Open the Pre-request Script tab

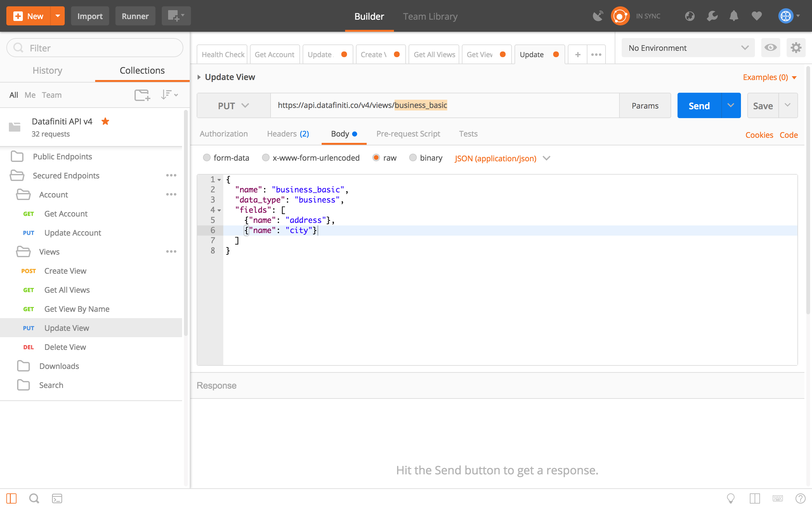pyautogui.click(x=408, y=134)
